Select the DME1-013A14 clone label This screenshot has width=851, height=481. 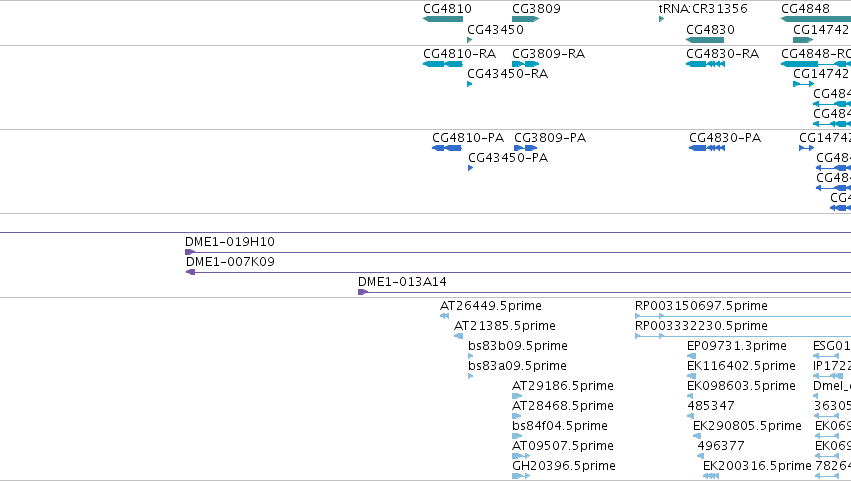[402, 282]
